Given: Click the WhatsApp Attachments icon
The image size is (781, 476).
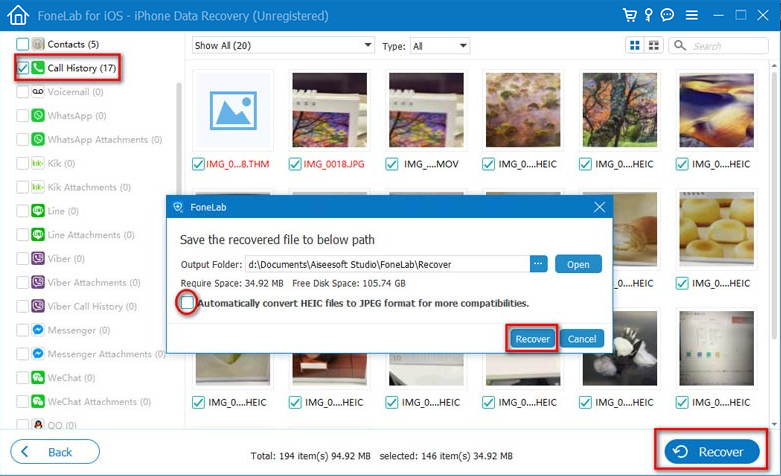Looking at the screenshot, I should pos(38,139).
